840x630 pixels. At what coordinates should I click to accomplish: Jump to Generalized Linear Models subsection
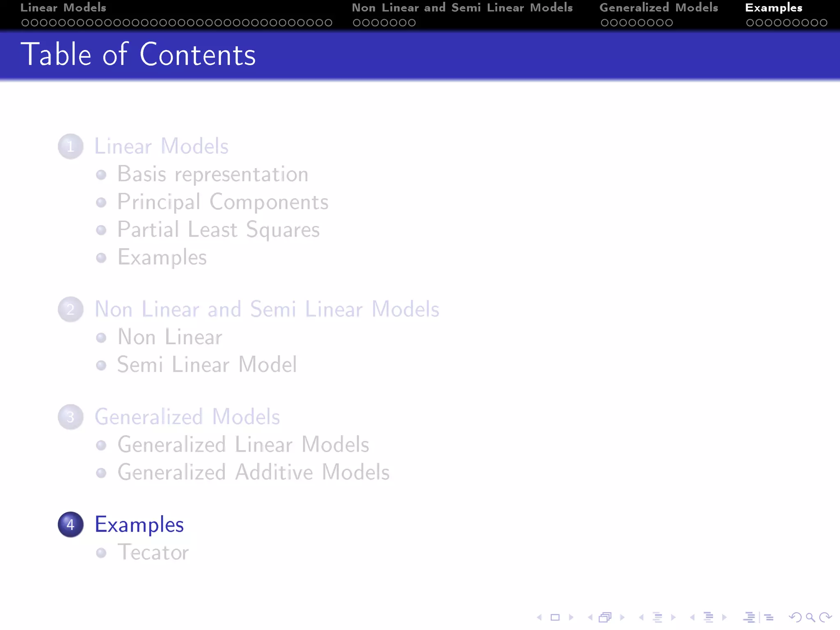point(243,445)
